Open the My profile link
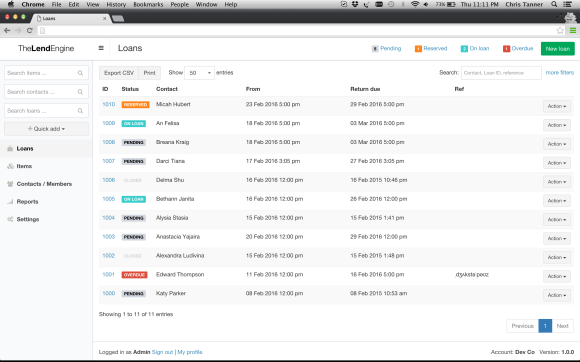 point(190,352)
